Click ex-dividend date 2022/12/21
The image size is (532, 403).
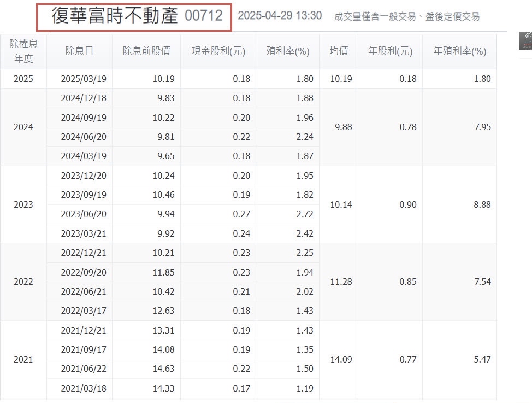84,253
